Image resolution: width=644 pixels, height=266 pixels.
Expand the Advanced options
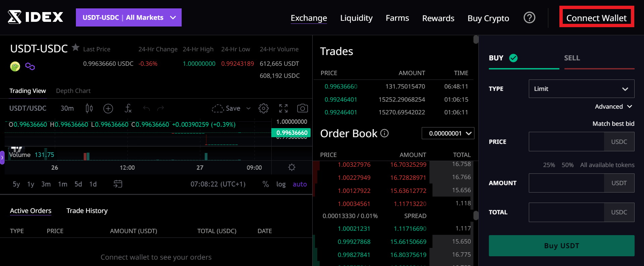tap(613, 107)
